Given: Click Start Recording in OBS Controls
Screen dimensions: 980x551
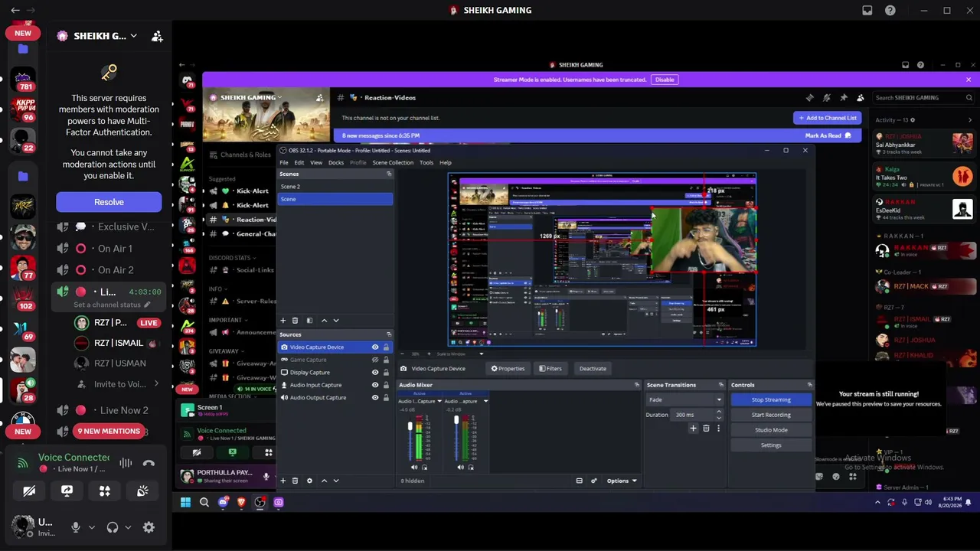Looking at the screenshot, I should [x=771, y=415].
